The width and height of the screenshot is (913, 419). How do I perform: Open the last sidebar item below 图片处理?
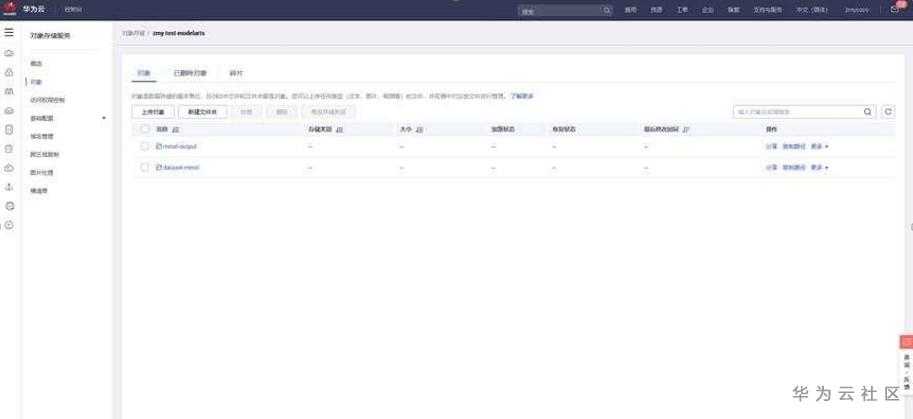[x=39, y=191]
